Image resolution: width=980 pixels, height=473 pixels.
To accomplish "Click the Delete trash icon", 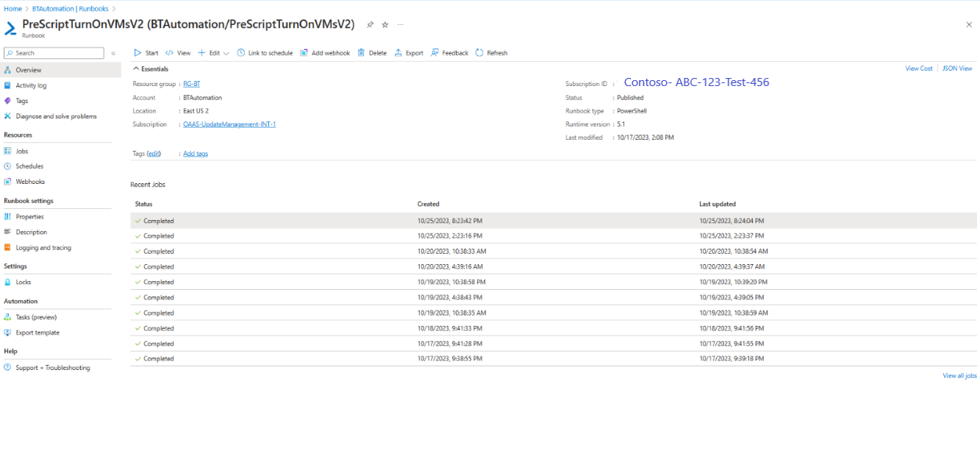I will pyautogui.click(x=362, y=53).
